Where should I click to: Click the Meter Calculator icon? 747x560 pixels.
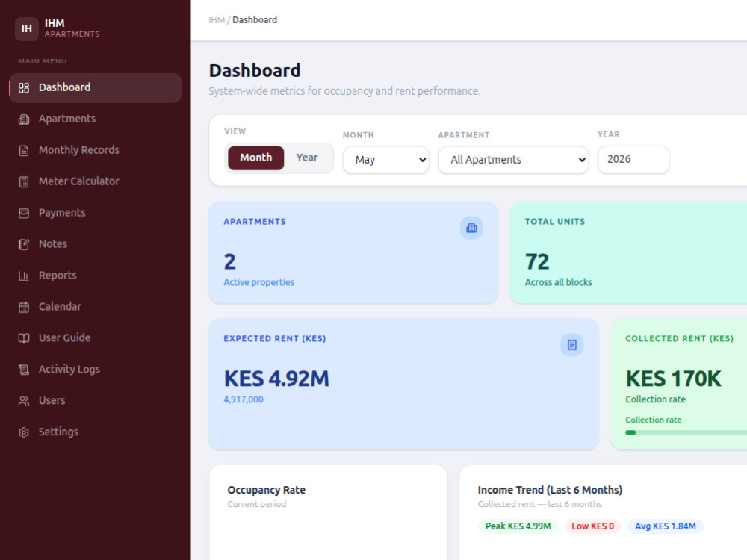(x=24, y=182)
